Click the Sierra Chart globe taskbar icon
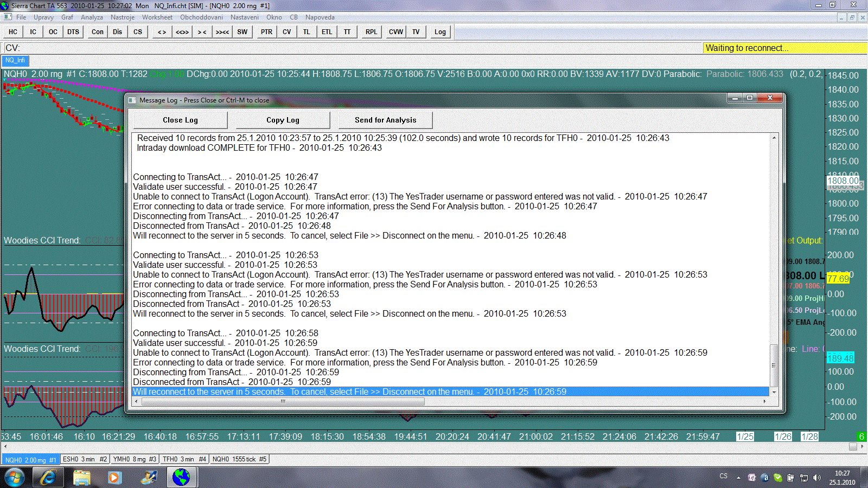 181,478
